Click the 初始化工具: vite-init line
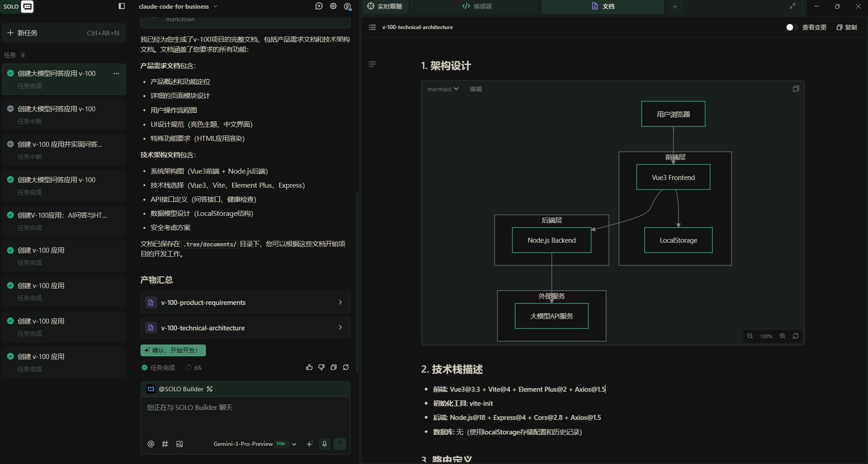The image size is (868, 464). 463,404
